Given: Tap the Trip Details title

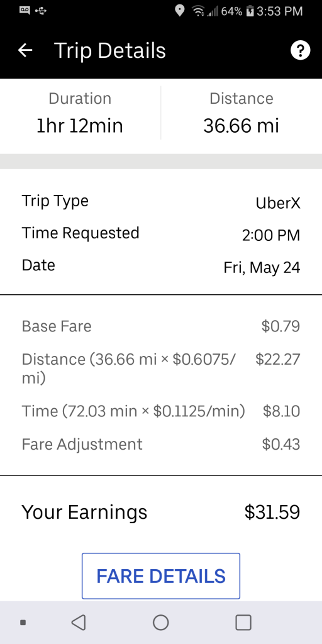Looking at the screenshot, I should [x=109, y=50].
